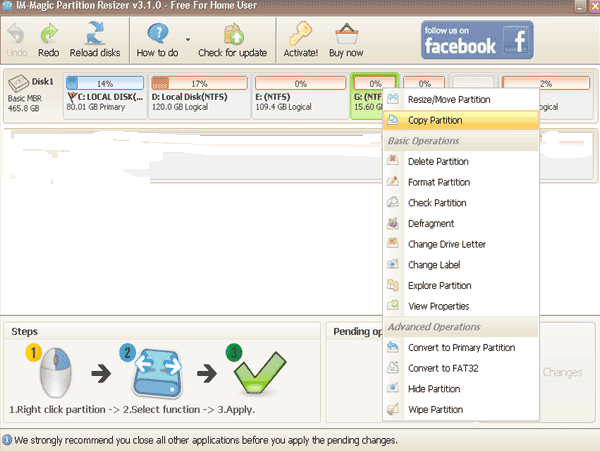Click the Change Label icon

[393, 264]
